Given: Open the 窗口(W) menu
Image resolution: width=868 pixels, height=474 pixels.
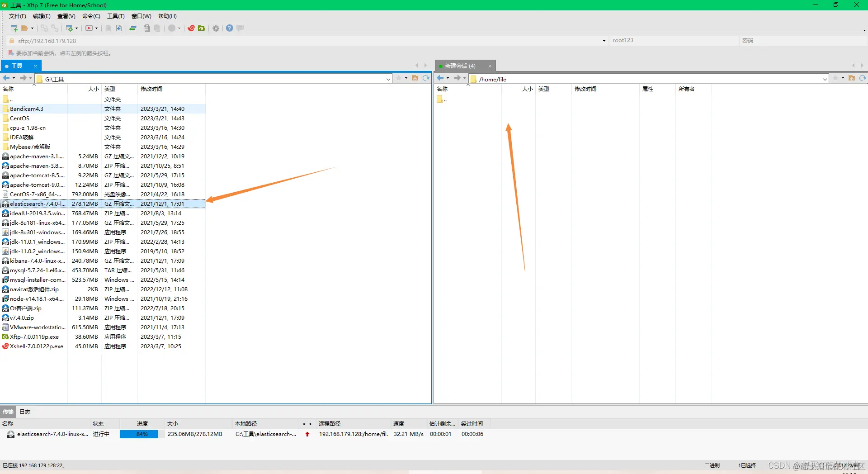Looking at the screenshot, I should 141,16.
